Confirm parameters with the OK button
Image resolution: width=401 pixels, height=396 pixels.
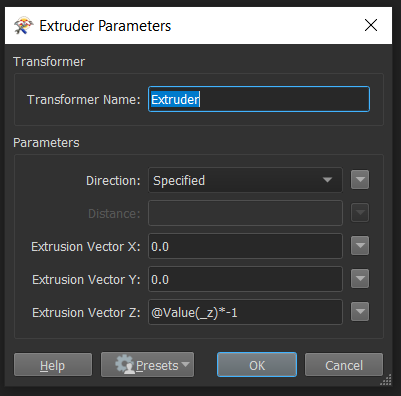click(x=257, y=365)
